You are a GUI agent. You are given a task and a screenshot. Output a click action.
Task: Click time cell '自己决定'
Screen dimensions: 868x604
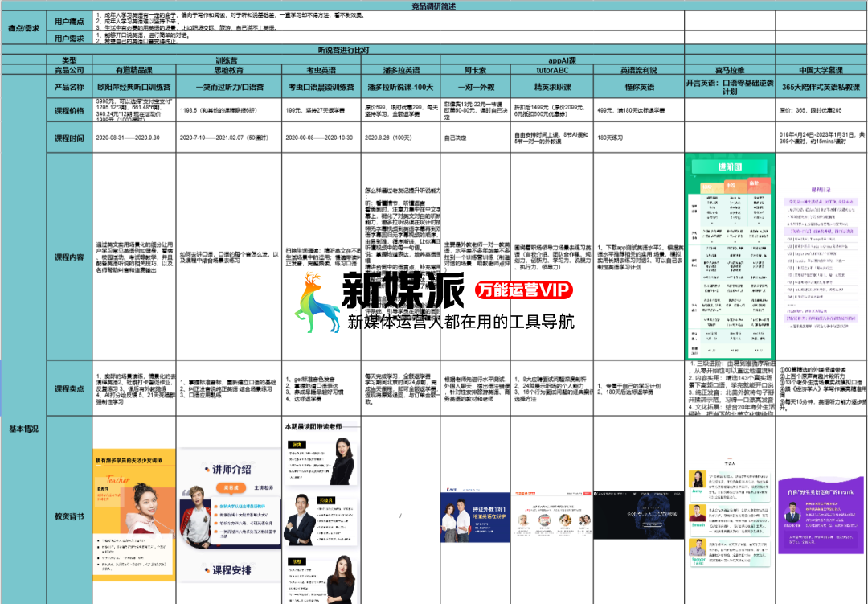(475, 138)
